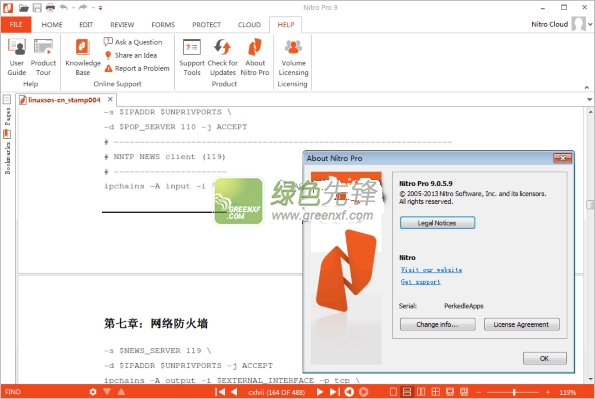
Task: Switch to EDIT tab
Action: pyautogui.click(x=86, y=25)
